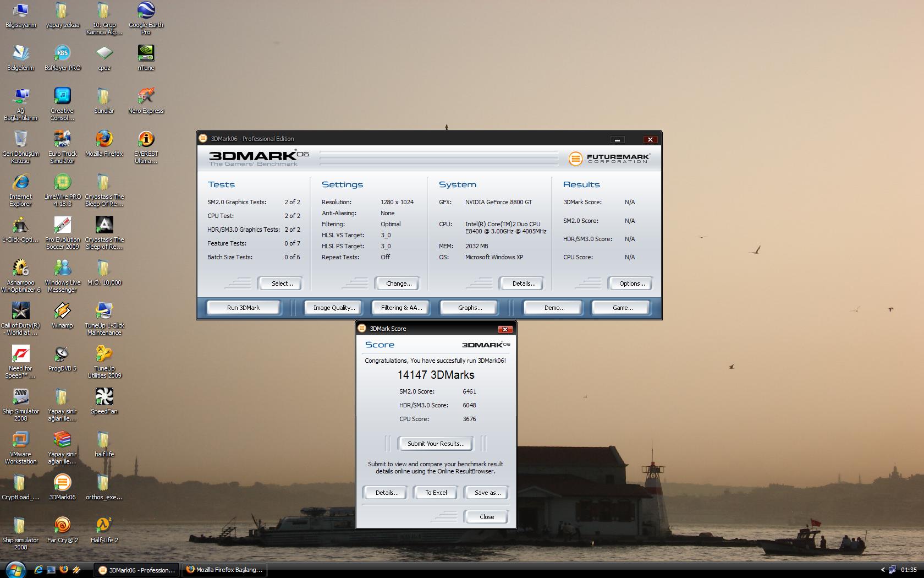Switch to Mozilla Firefox taskbar button
This screenshot has width=924, height=578.
click(224, 570)
